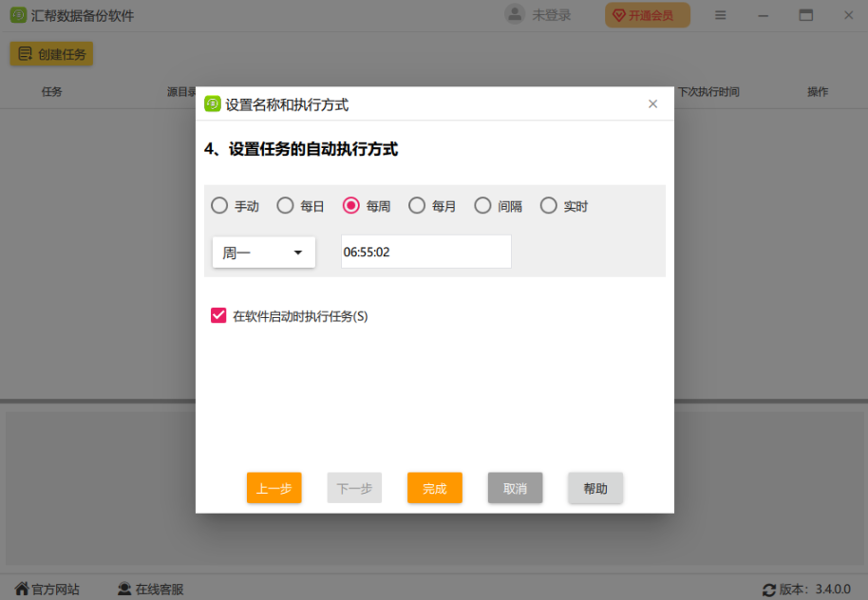Click the 版本: 3.4.0.0 text
Image resolution: width=868 pixels, height=600 pixels.
[815, 590]
